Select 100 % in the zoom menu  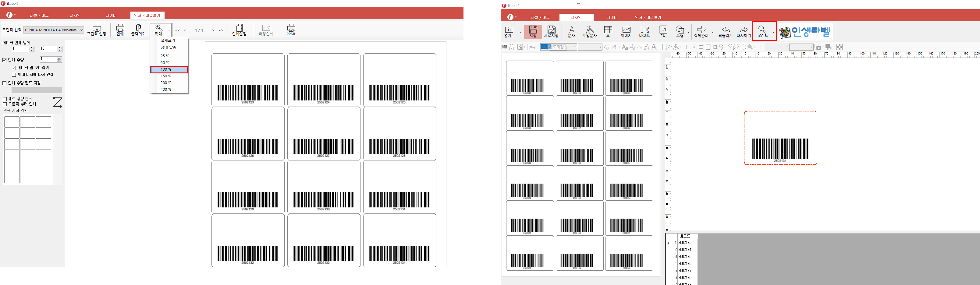pyautogui.click(x=169, y=69)
